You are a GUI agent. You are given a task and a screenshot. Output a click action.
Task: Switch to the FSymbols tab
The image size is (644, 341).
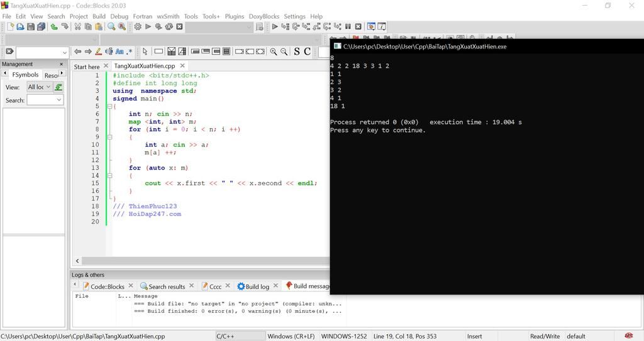25,75
